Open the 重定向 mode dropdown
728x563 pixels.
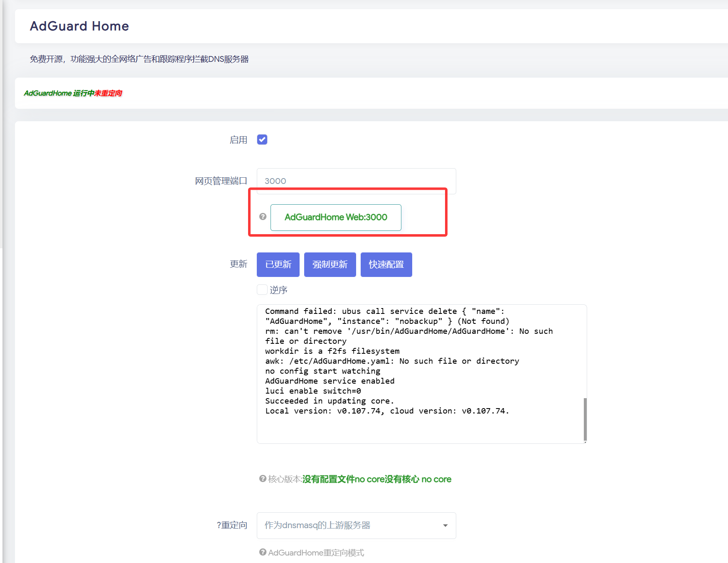[x=356, y=525]
